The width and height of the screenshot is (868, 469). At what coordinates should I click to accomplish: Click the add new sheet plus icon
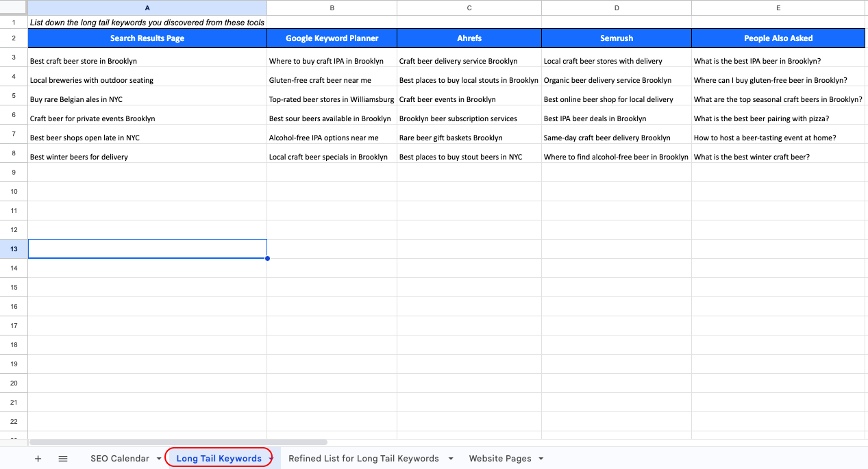point(38,459)
